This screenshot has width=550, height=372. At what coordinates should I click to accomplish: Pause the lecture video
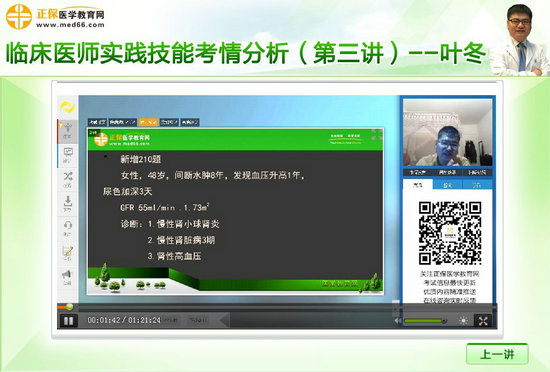pos(68,320)
